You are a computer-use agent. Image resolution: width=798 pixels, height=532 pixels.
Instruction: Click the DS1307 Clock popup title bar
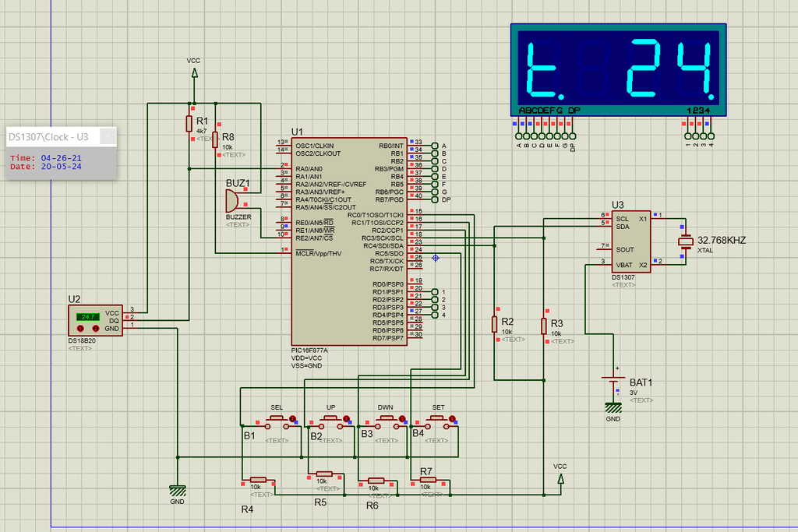(x=51, y=137)
